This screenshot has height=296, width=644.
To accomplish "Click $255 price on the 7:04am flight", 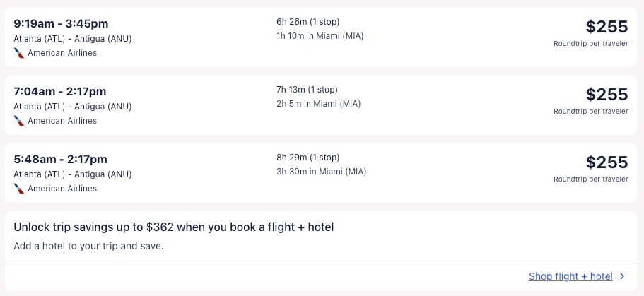I will point(607,95).
